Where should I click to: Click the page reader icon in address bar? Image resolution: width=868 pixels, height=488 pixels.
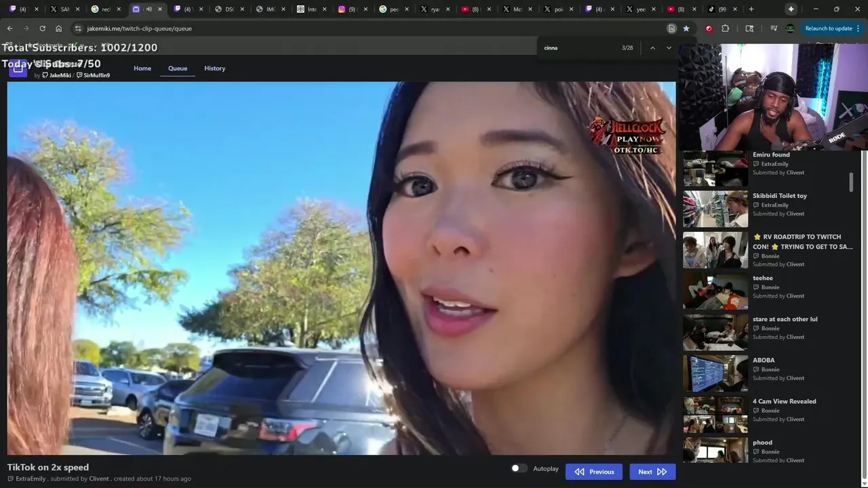click(x=671, y=28)
